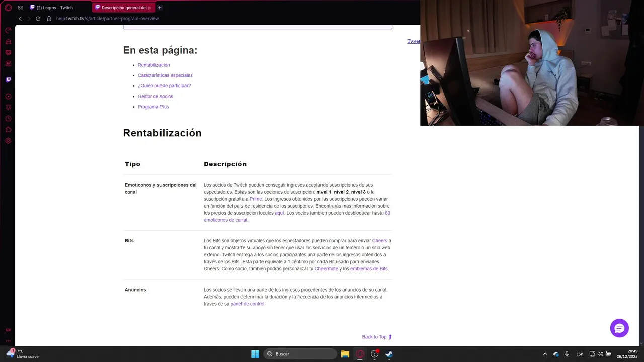
Task: Open Settings gear in the sidebar
Action: click(8, 141)
